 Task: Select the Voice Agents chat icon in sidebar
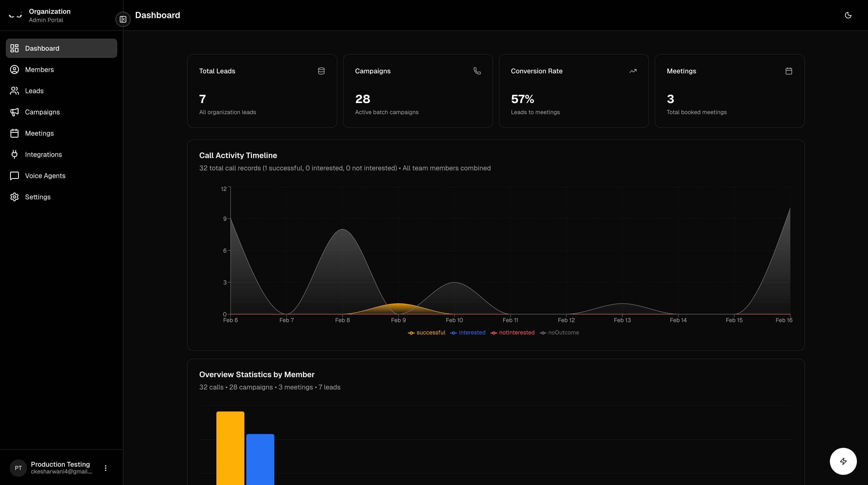pos(14,176)
